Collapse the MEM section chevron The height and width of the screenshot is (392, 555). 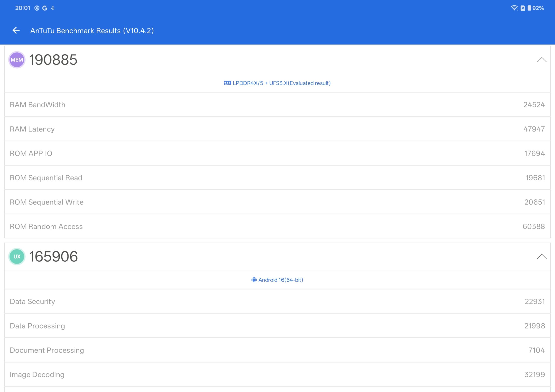point(542,60)
